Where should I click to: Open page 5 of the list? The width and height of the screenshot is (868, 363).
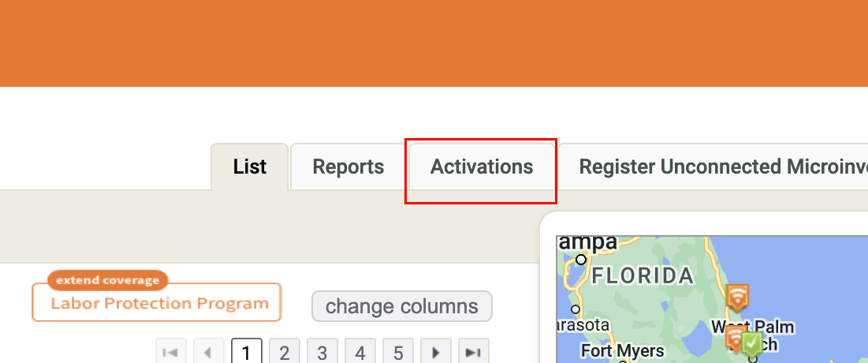click(x=398, y=352)
